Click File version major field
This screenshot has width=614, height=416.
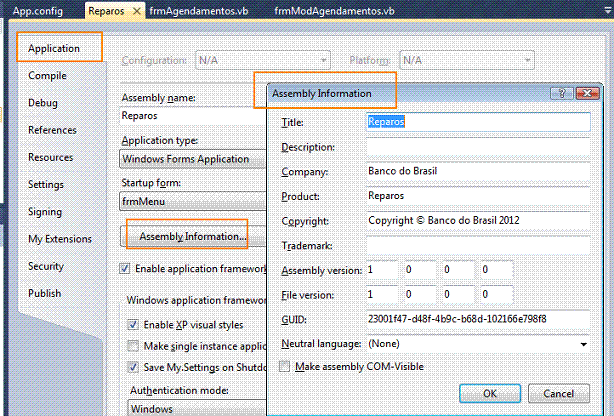tap(382, 295)
